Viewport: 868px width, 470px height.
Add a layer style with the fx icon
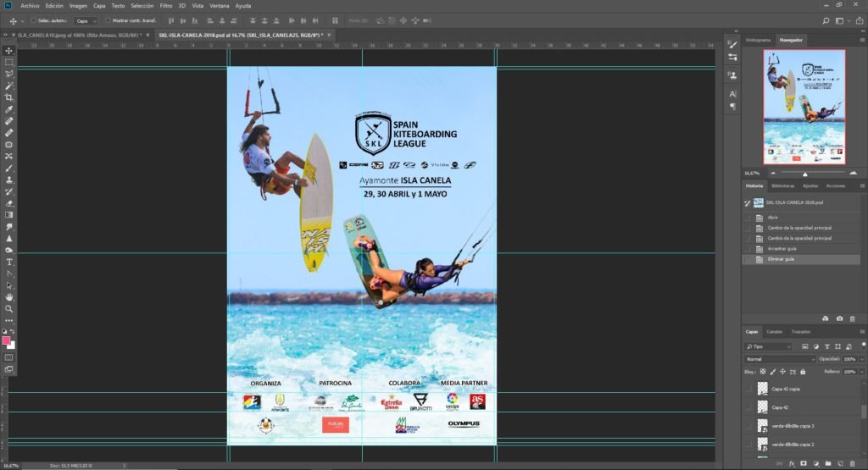(792, 463)
